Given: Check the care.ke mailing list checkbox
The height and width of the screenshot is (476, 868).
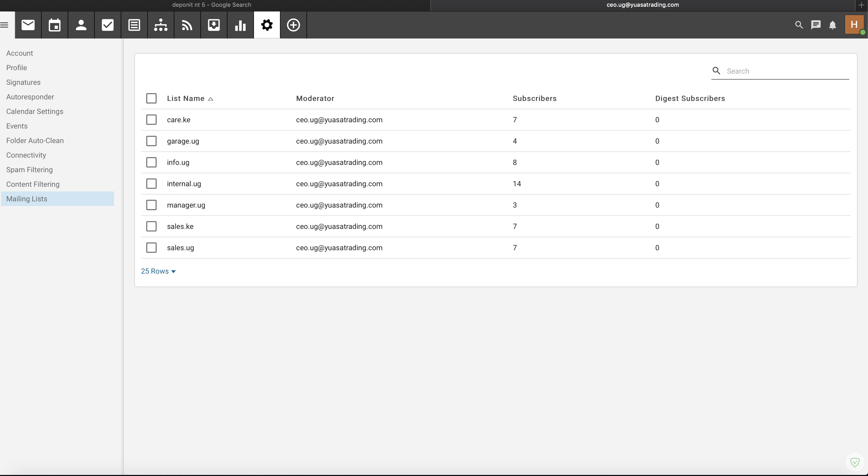Looking at the screenshot, I should click(x=151, y=120).
